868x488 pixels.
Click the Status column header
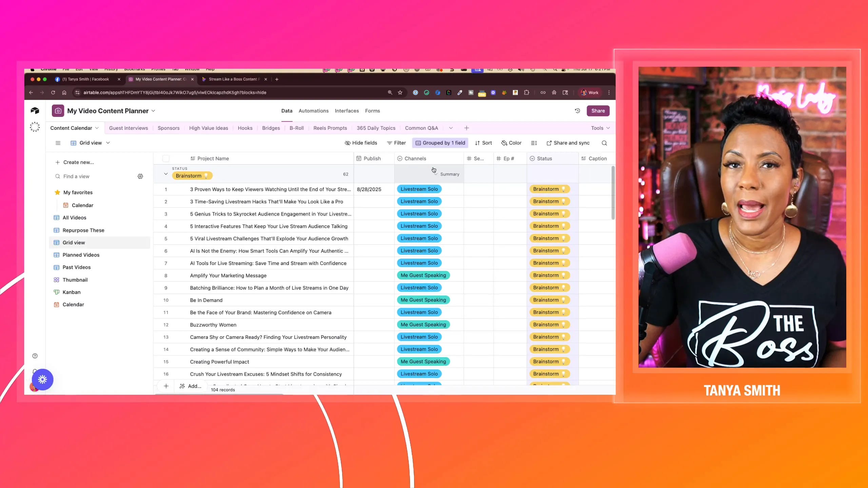(553, 159)
